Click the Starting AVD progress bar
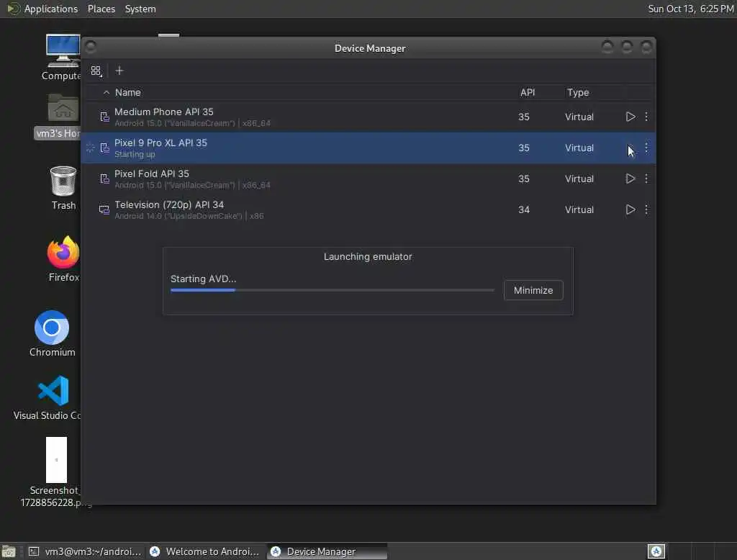Viewport: 737px width, 560px height. click(x=333, y=290)
